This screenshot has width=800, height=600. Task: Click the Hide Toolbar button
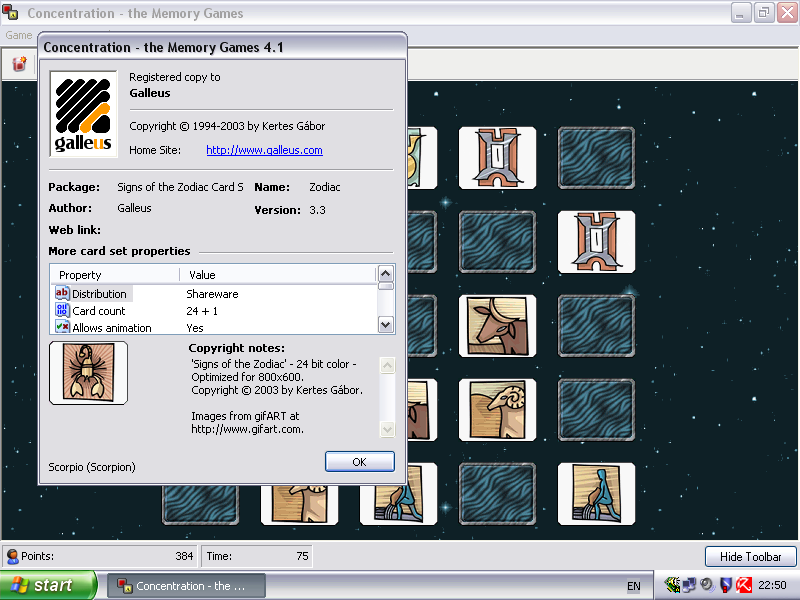pos(751,557)
